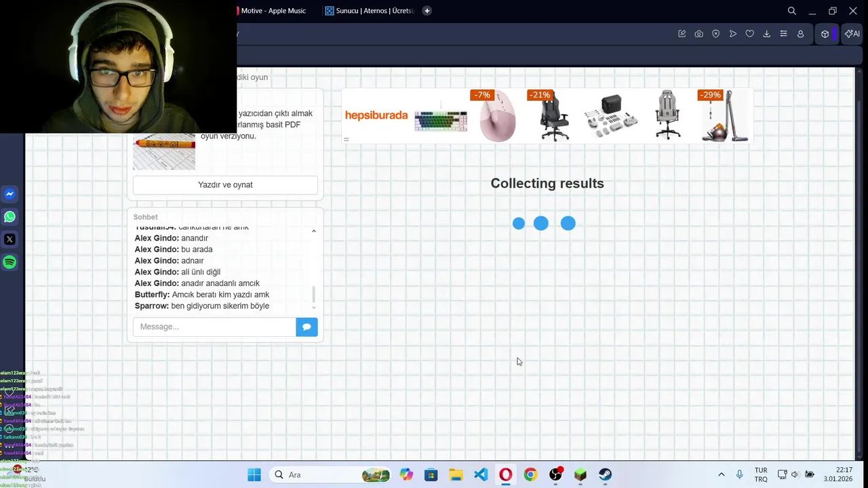The height and width of the screenshot is (488, 868).
Task: Click the vacuum cleaner ad with -29%
Action: click(x=725, y=116)
